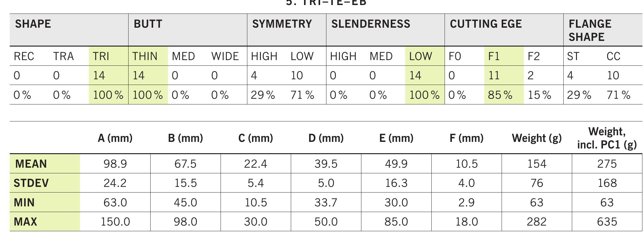Select the highlighted THIN subheader cell
Screen dimensions: 644x235
(145, 57)
